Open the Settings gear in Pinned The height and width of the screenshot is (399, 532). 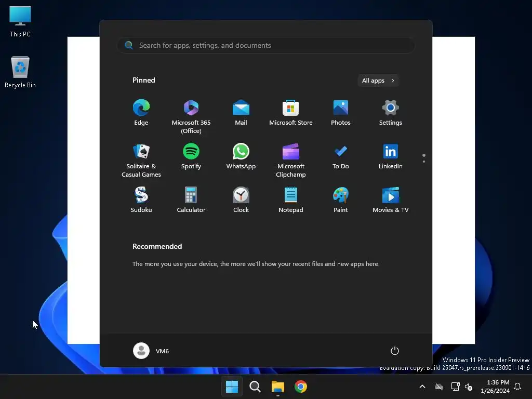click(x=391, y=113)
